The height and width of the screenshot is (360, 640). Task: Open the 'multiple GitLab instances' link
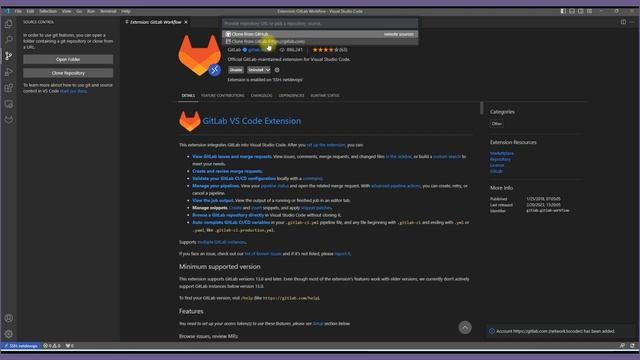click(x=222, y=242)
